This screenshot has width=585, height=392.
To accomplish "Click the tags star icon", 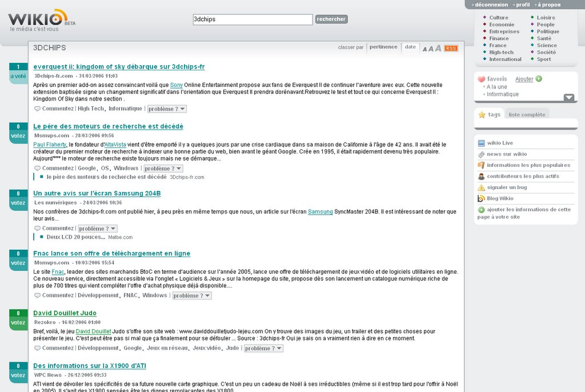I will pos(482,115).
